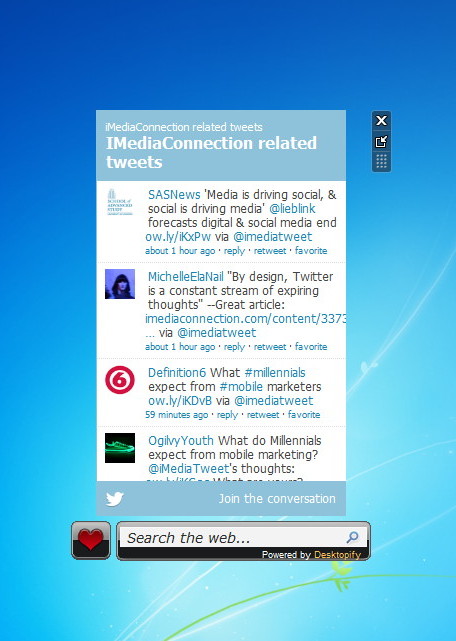Open OgilvyYouth green shoe avatar
The height and width of the screenshot is (641, 456).
(120, 448)
